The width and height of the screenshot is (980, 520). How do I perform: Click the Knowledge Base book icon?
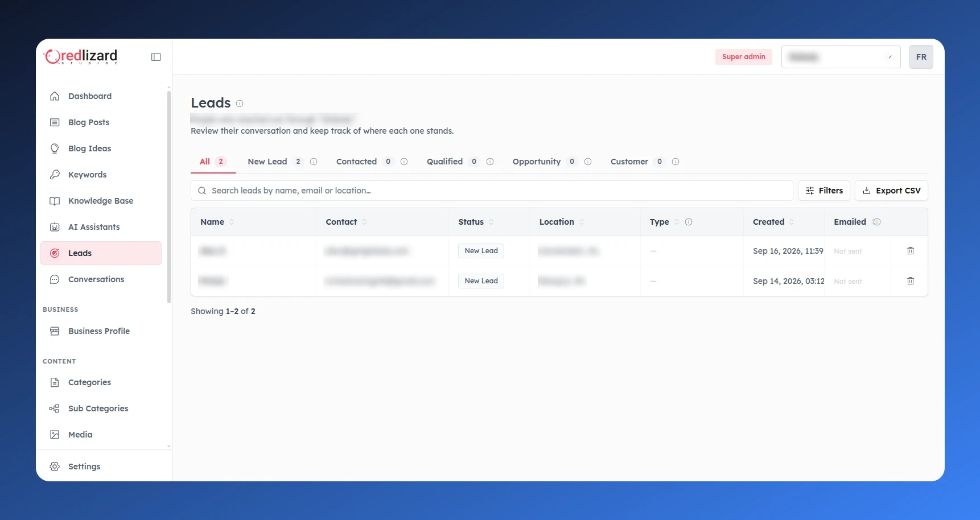click(x=55, y=201)
